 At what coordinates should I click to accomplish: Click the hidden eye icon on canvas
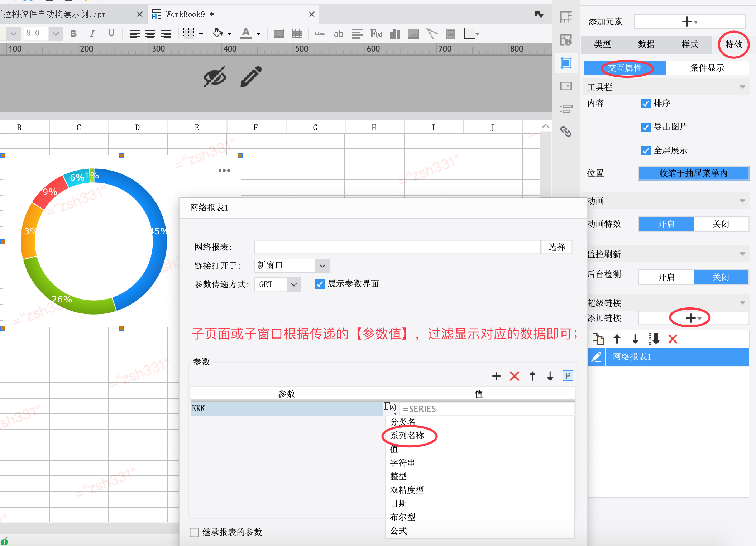click(215, 77)
